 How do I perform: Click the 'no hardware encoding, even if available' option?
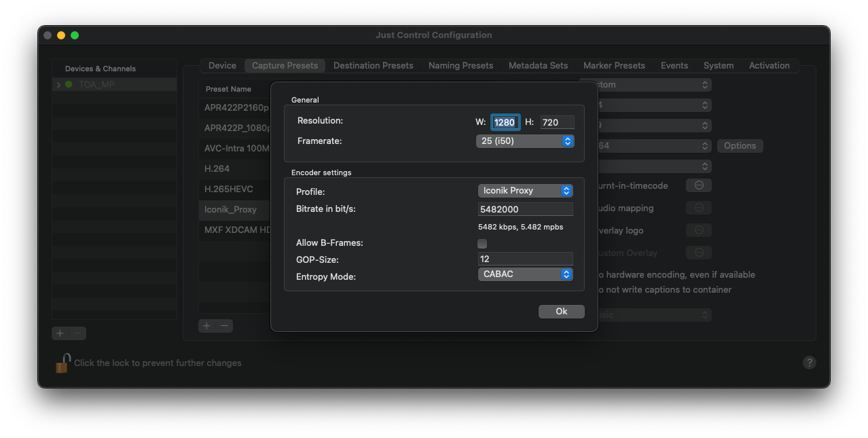[676, 274]
